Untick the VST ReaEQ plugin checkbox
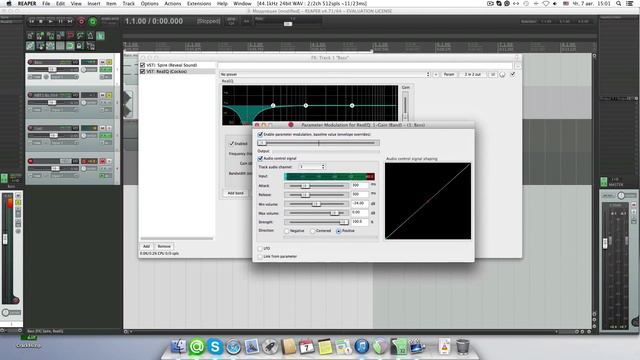This screenshot has width=640, height=360. (142, 71)
